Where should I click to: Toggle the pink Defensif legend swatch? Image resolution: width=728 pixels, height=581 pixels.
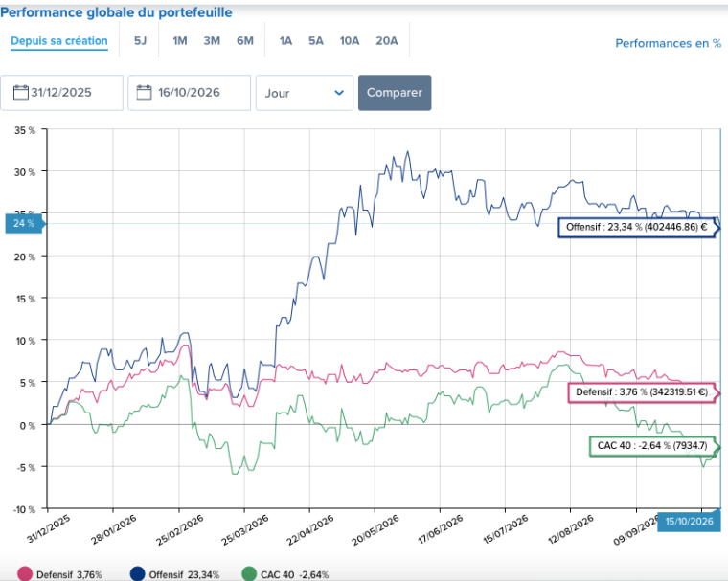point(25,574)
